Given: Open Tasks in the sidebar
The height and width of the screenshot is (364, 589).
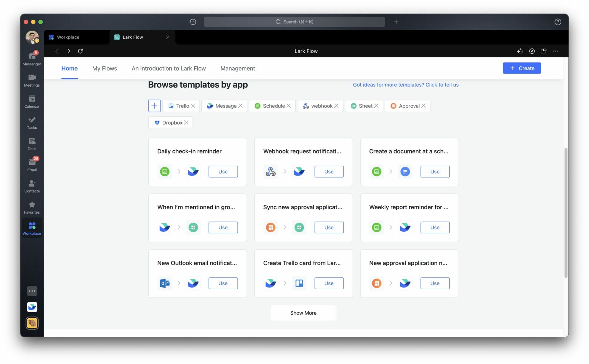Looking at the screenshot, I should pyautogui.click(x=32, y=123).
